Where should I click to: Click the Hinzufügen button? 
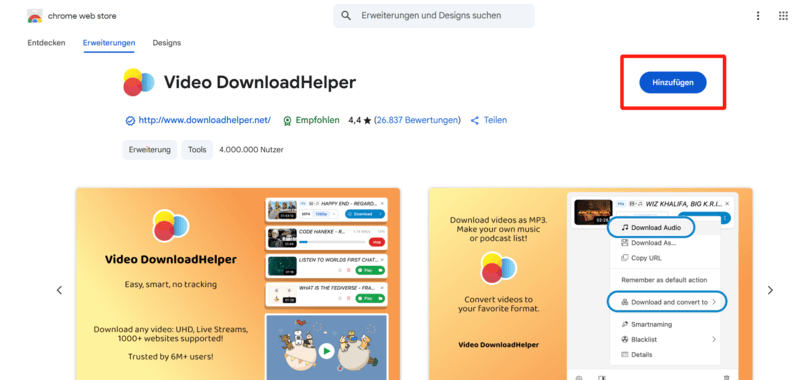pos(673,83)
